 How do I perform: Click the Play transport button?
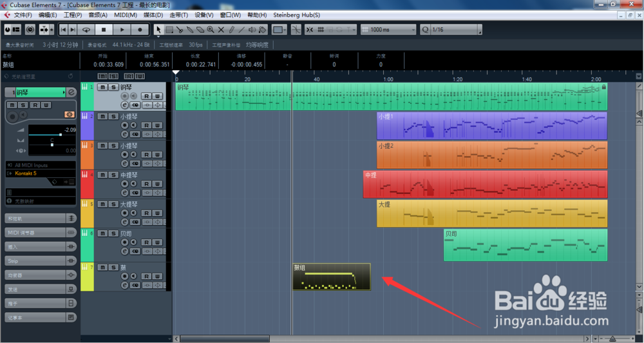point(122,30)
